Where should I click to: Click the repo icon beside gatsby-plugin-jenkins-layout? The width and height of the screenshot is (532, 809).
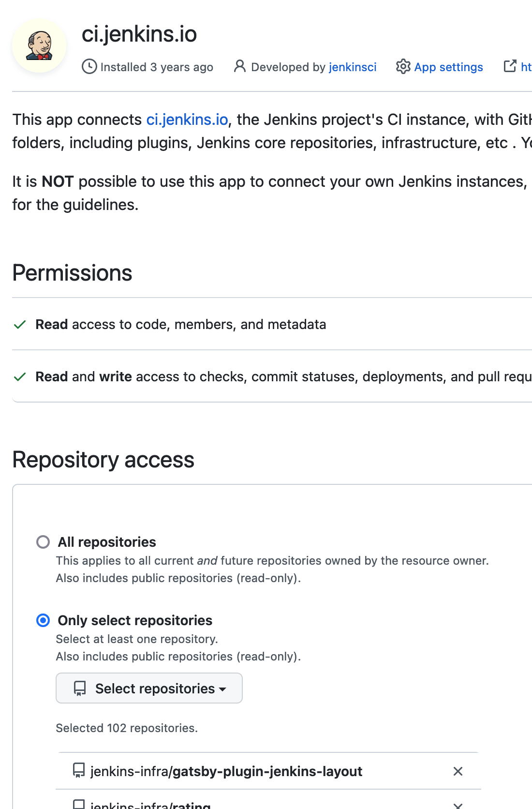[78, 771]
